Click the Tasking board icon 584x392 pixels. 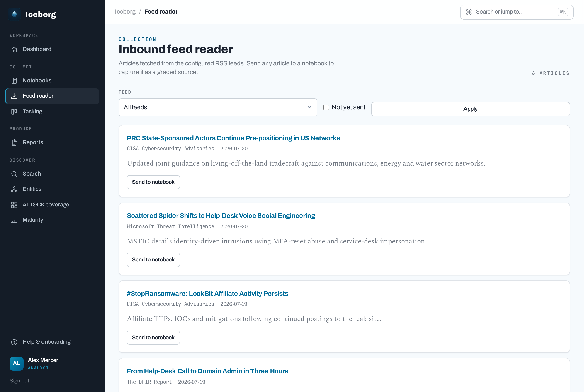[x=14, y=112]
